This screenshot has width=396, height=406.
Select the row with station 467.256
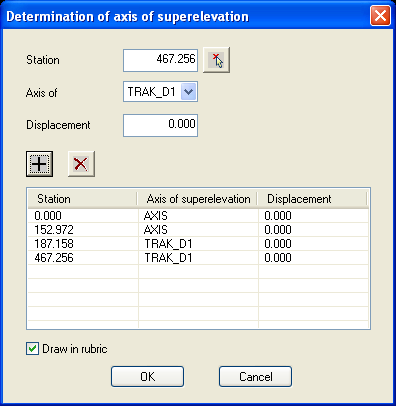point(198,258)
